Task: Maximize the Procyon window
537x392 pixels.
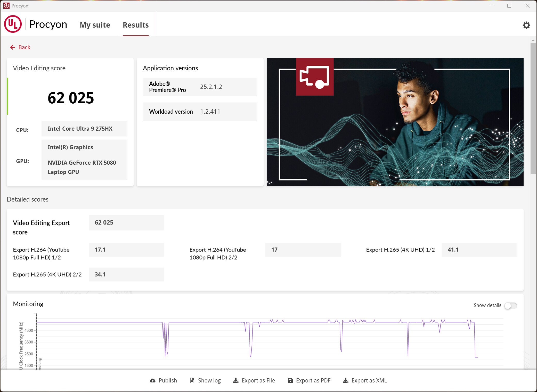Action: (x=509, y=6)
